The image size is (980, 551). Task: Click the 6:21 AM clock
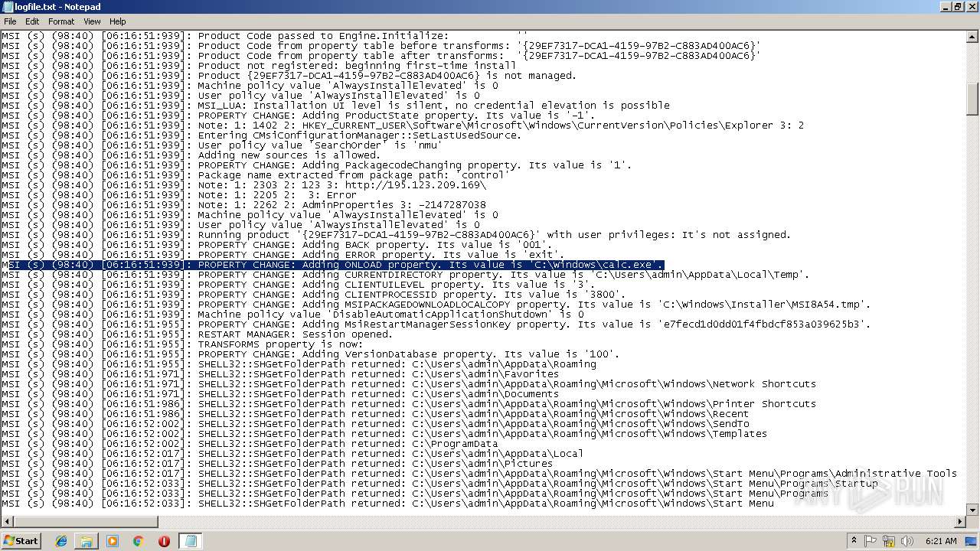(x=941, y=541)
